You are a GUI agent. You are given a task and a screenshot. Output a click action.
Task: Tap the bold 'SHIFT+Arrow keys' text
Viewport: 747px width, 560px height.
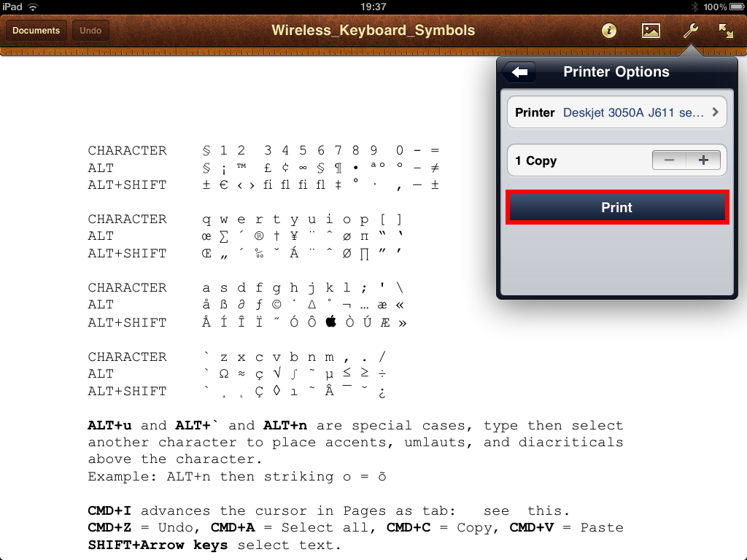tap(158, 545)
